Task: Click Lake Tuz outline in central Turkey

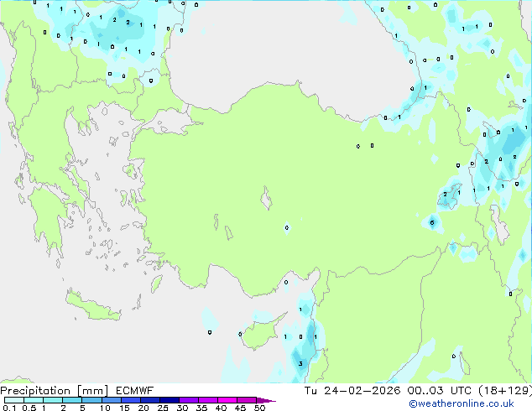Action: point(266,198)
